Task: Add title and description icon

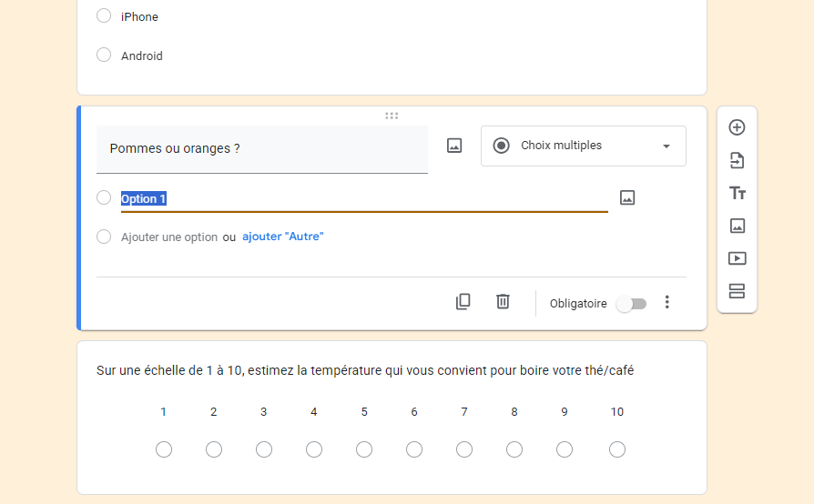Action: pyautogui.click(x=738, y=194)
